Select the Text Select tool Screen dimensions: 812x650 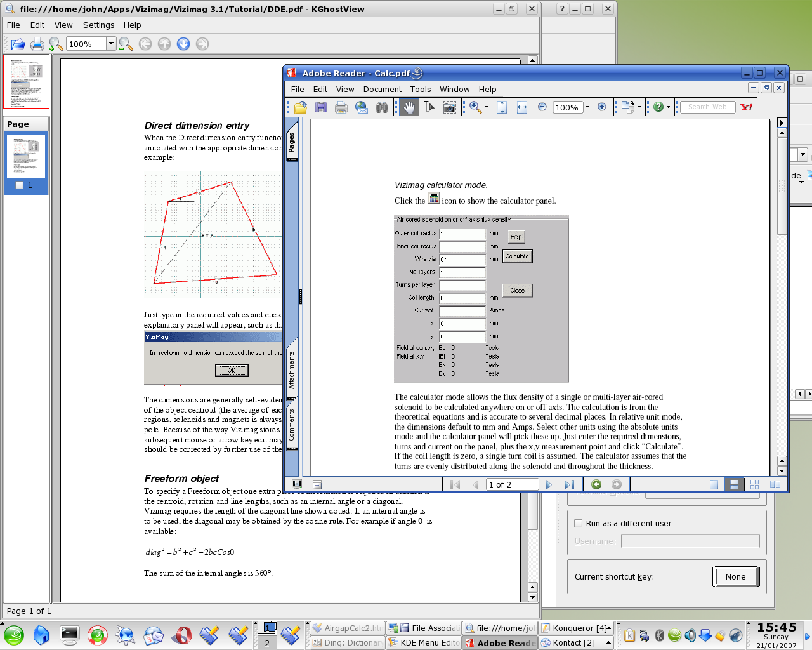coord(429,107)
